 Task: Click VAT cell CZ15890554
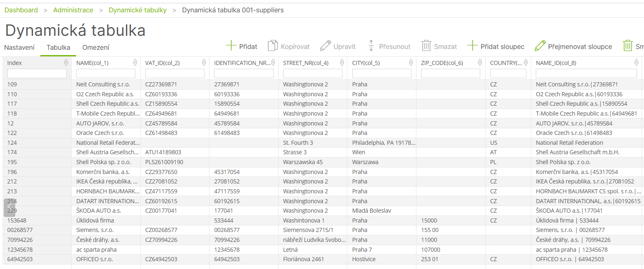tap(175, 104)
